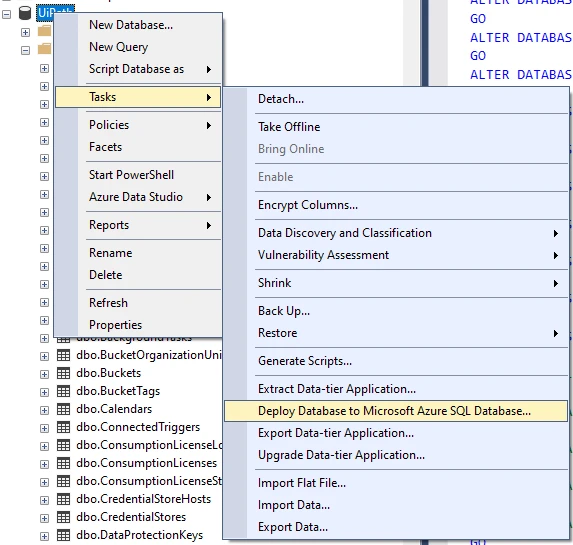Viewport: 573px width, 545px height.
Task: Expand the dbo.CredentialStoreHosts table node
Action: (44, 500)
